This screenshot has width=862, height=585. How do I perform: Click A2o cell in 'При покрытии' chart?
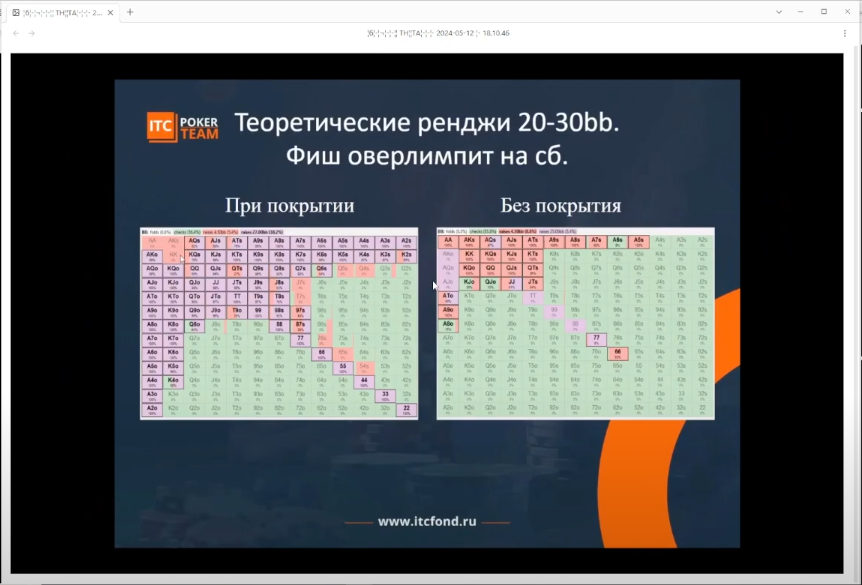tap(152, 410)
